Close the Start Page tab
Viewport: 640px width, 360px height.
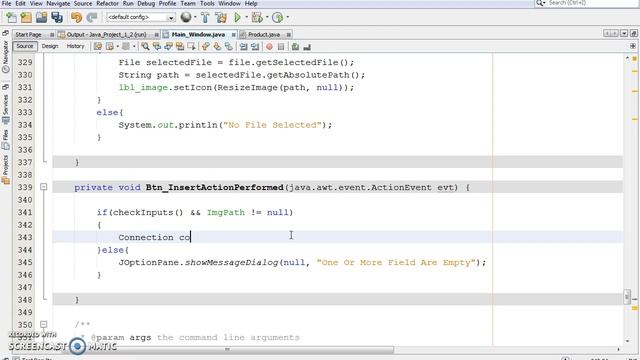coord(52,35)
